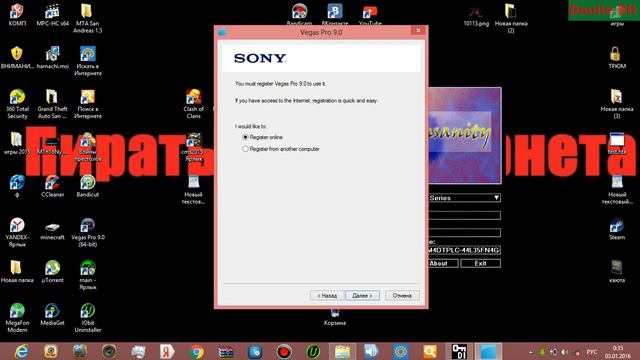Click the Далее next button

[362, 296]
